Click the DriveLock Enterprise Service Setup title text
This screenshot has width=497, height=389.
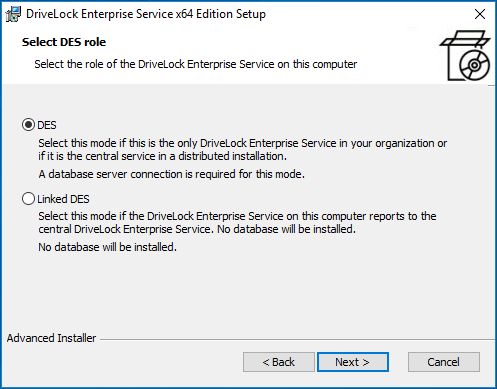(x=146, y=14)
